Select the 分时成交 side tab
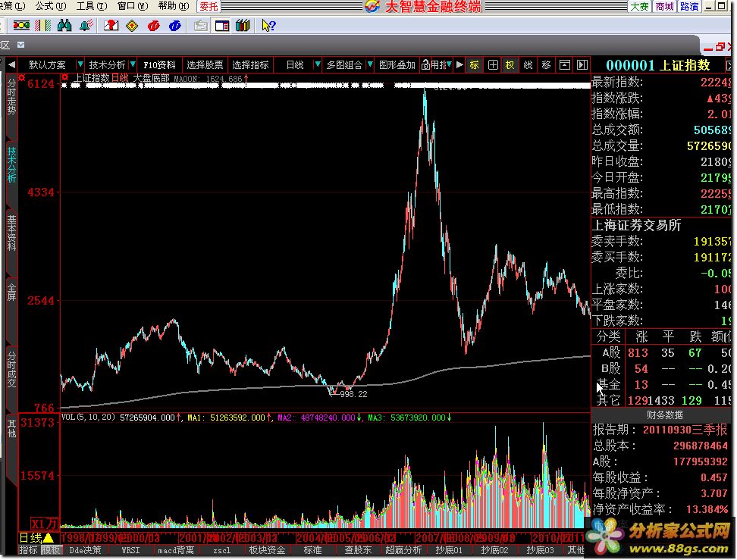This screenshot has width=737, height=560. point(11,370)
